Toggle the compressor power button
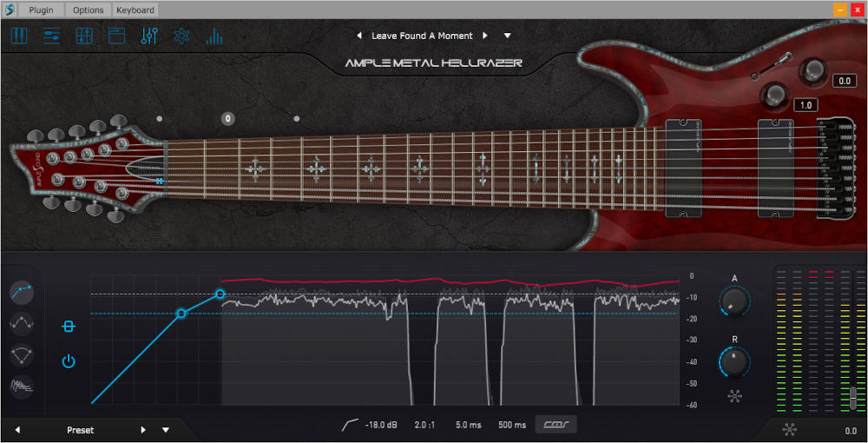The image size is (868, 443). [x=68, y=361]
